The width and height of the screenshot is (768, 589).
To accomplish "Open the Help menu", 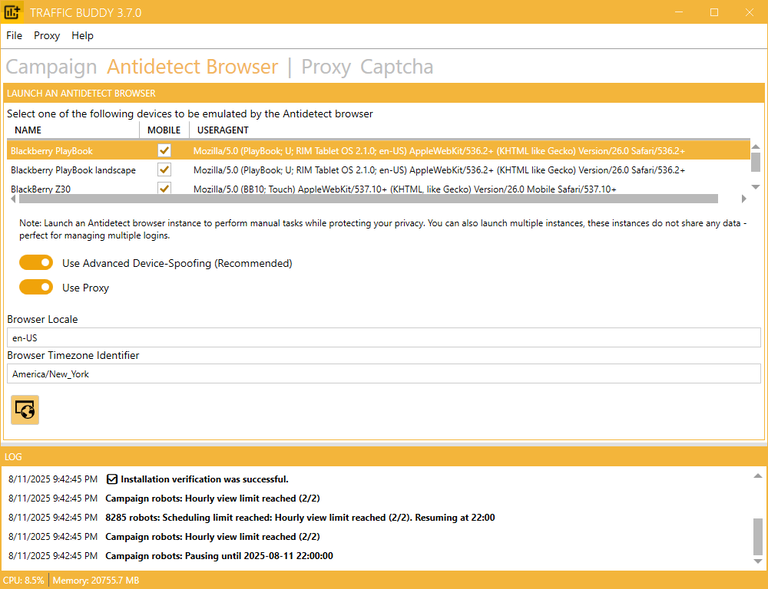I will click(x=83, y=35).
